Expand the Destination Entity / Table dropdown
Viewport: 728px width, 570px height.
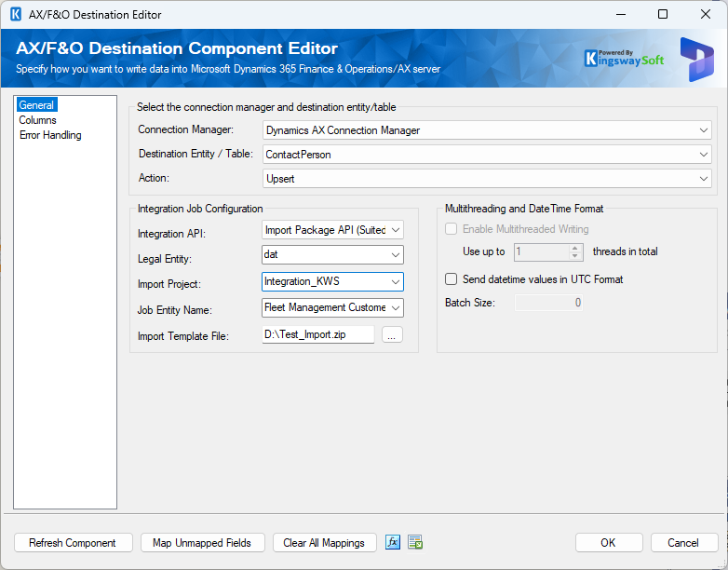click(487, 155)
